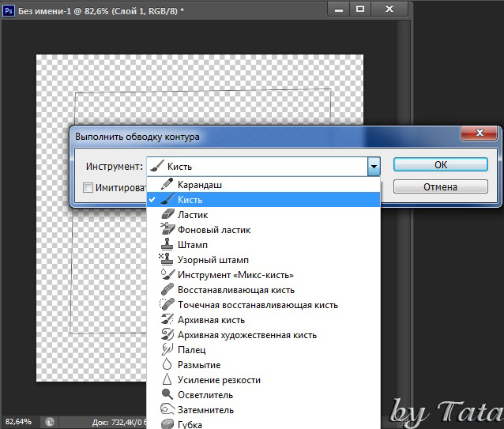The image size is (504, 429).
Task: Pick the Фоновый ластик scissors-eraser icon
Action: 167,229
